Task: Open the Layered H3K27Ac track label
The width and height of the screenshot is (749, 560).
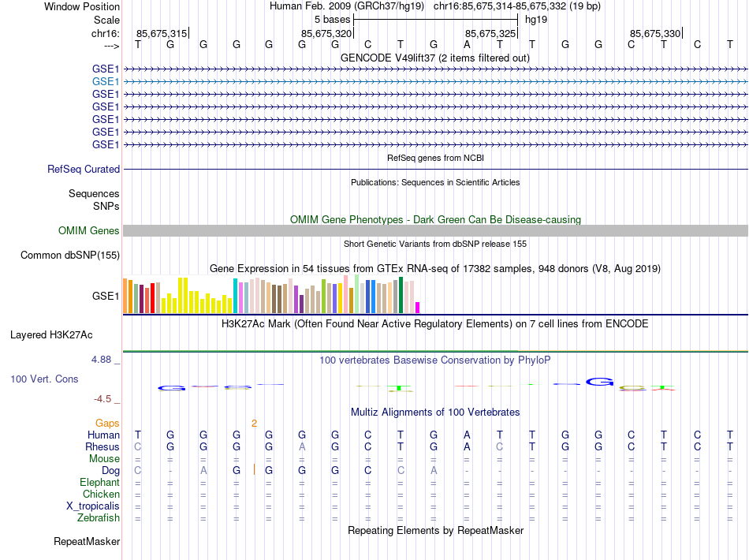Action: [51, 335]
